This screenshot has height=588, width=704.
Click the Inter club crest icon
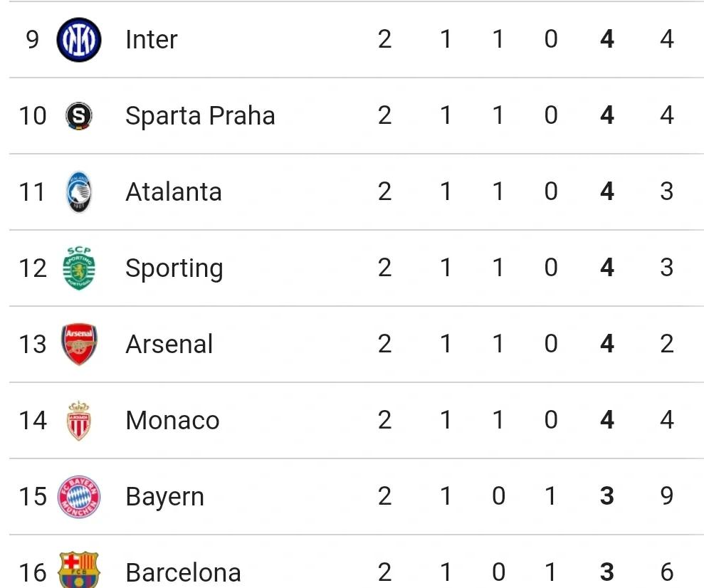79,39
